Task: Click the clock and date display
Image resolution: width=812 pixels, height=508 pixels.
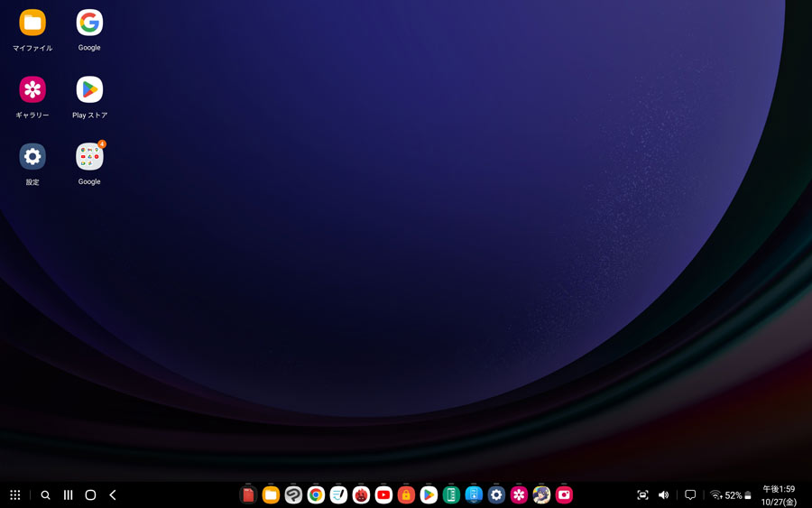Action: click(779, 495)
